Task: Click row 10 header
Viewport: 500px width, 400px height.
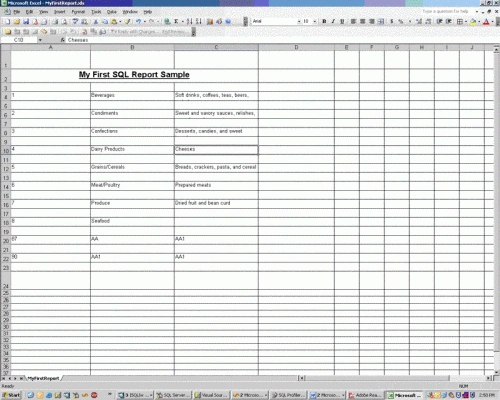Action: coord(6,151)
